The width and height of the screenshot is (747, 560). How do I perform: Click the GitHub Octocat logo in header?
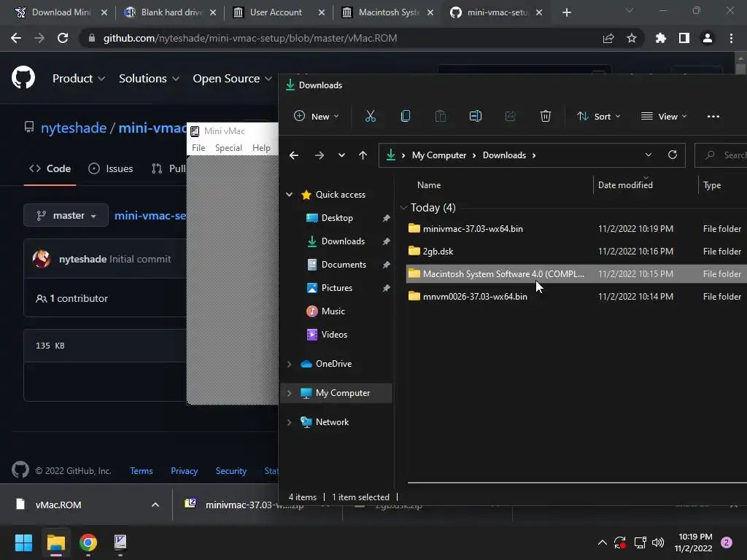23,77
